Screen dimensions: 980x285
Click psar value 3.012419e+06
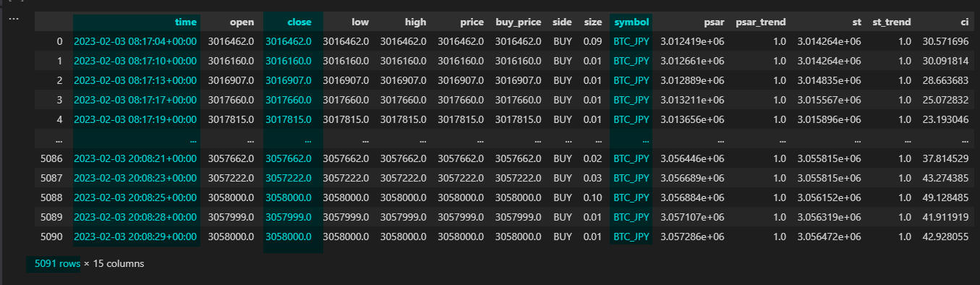tap(692, 42)
